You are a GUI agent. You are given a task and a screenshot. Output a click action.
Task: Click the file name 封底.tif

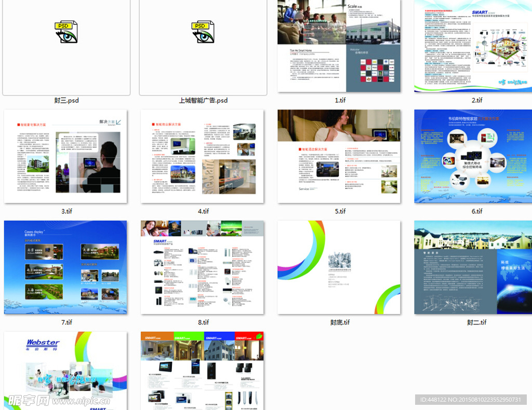(x=340, y=322)
